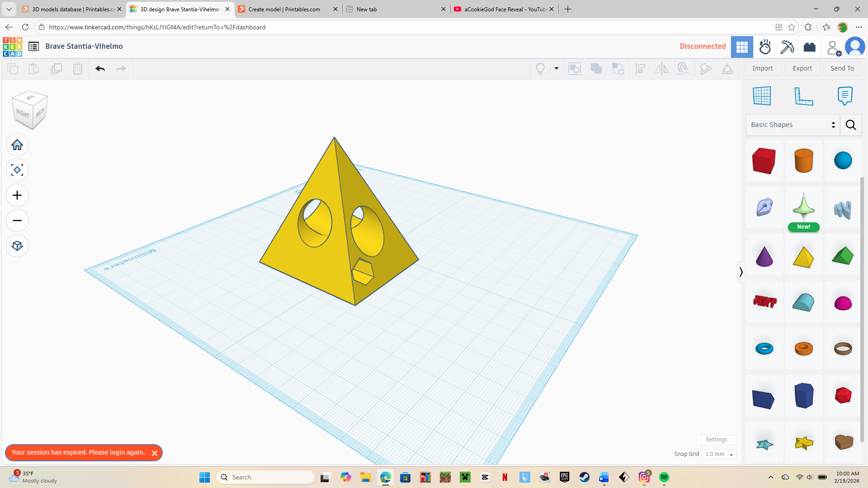Screen dimensions: 868x488
Task: Click the view cube navigator
Action: [x=30, y=110]
